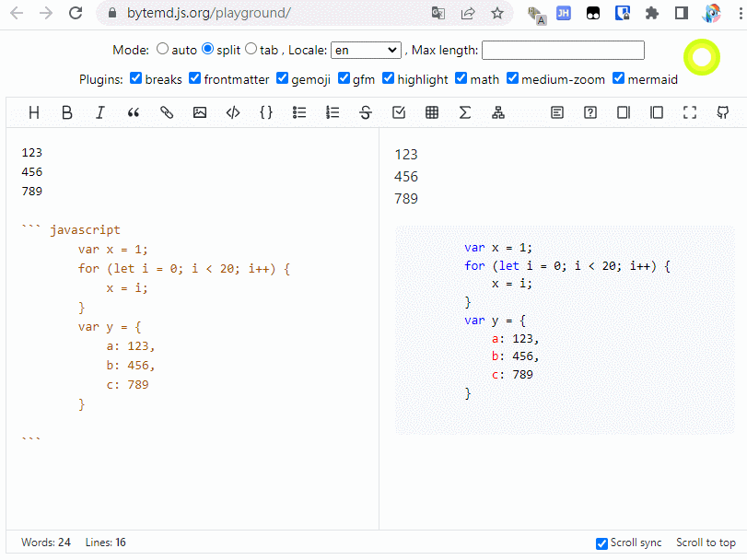Focus the Max length input field

click(563, 50)
